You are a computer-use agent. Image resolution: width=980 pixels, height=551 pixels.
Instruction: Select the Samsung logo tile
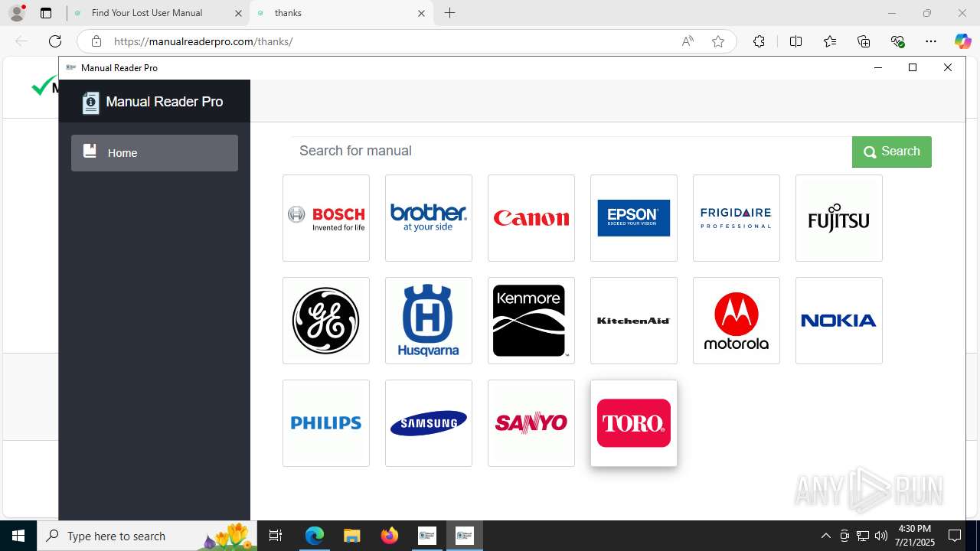tap(429, 423)
